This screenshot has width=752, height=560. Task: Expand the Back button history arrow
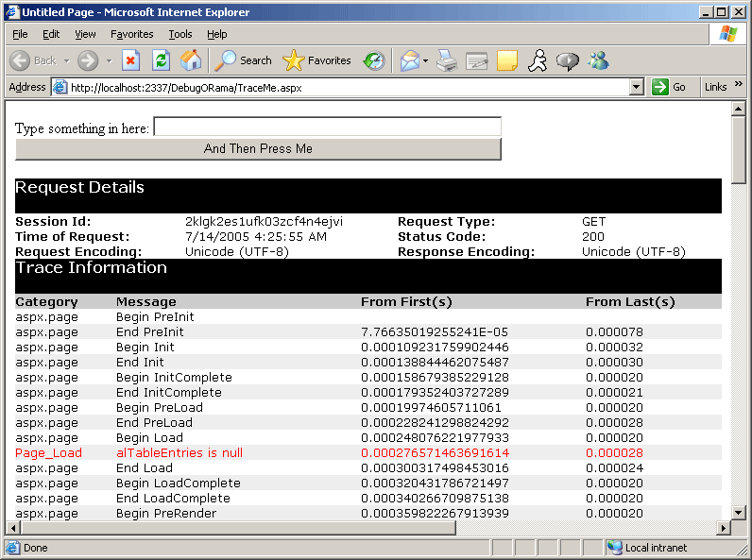67,60
